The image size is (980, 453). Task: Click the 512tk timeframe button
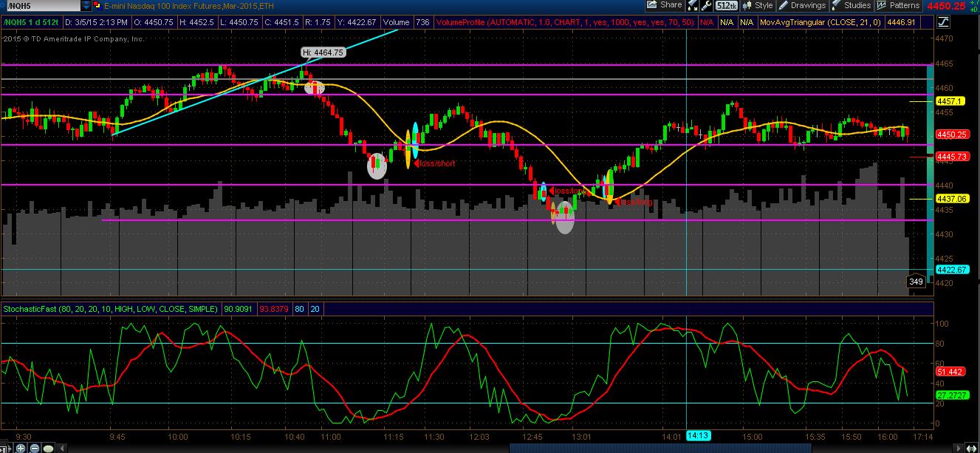coord(727,5)
